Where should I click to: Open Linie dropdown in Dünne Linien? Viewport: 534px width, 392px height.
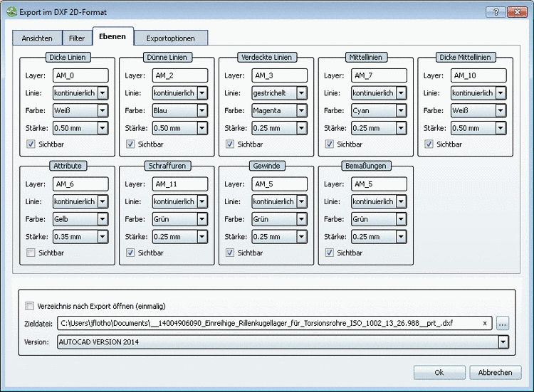180,93
